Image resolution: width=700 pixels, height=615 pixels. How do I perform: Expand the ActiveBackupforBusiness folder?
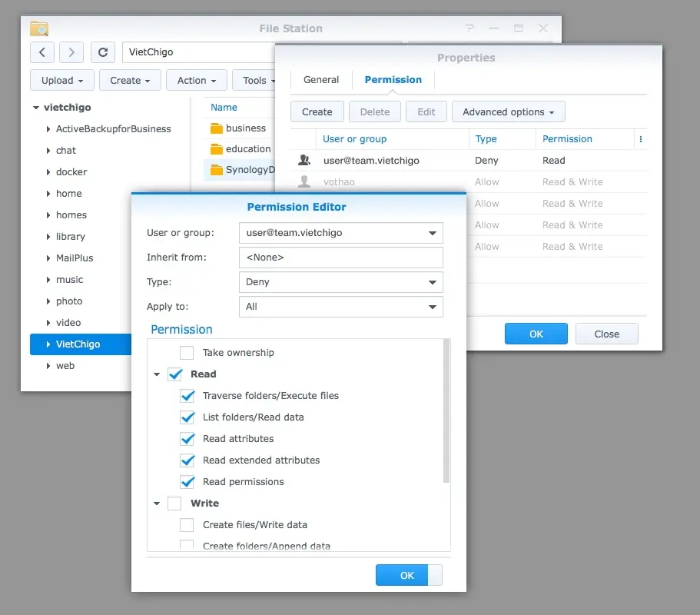pyautogui.click(x=48, y=129)
